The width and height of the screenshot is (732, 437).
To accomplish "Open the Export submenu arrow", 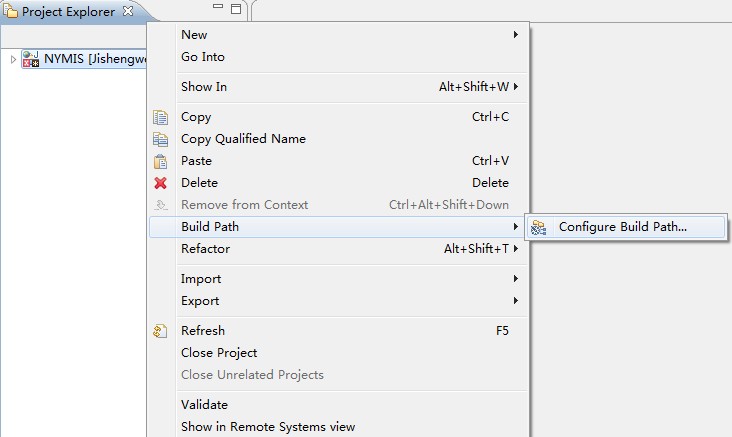I will tap(516, 301).
